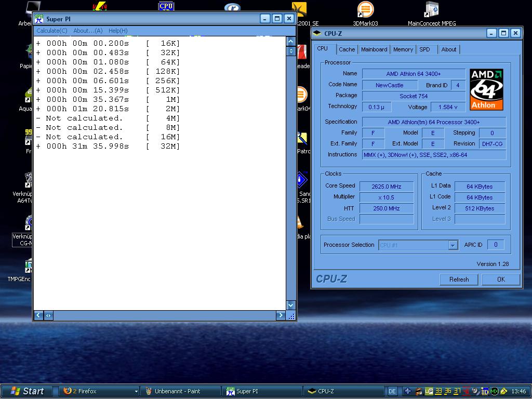Image resolution: width=532 pixels, height=399 pixels.
Task: Click the 2M result line 01m 20.815s
Action: click(108, 109)
